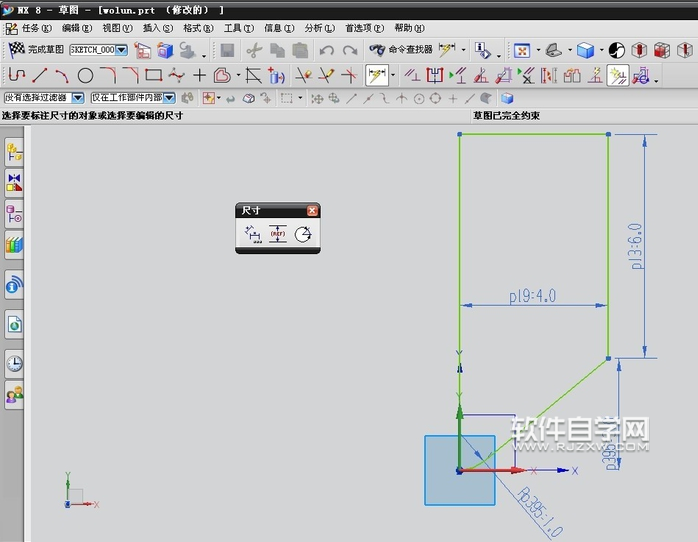Select the Rectangle sketch tool
698x542 pixels.
(x=153, y=75)
